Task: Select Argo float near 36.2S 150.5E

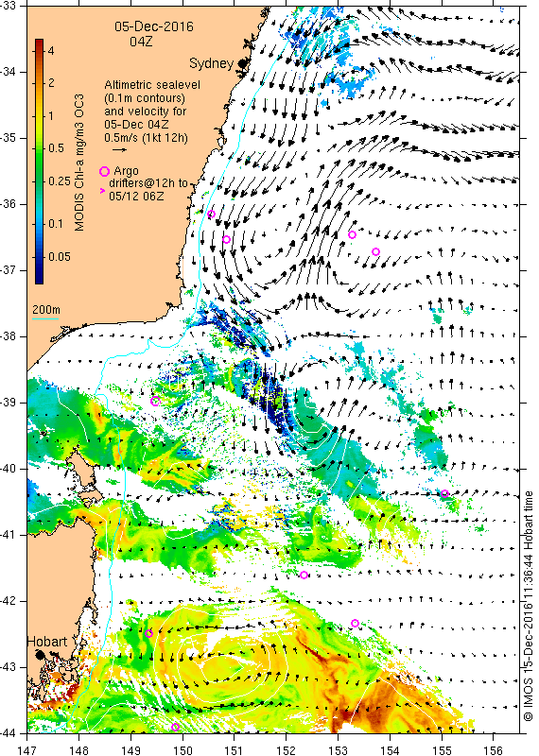Action: 212,215
